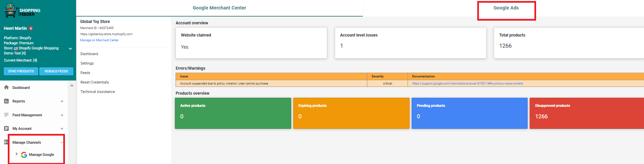This screenshot has width=644, height=164.
Task: Click the SYNC PRODUCTS button
Action: [21, 71]
